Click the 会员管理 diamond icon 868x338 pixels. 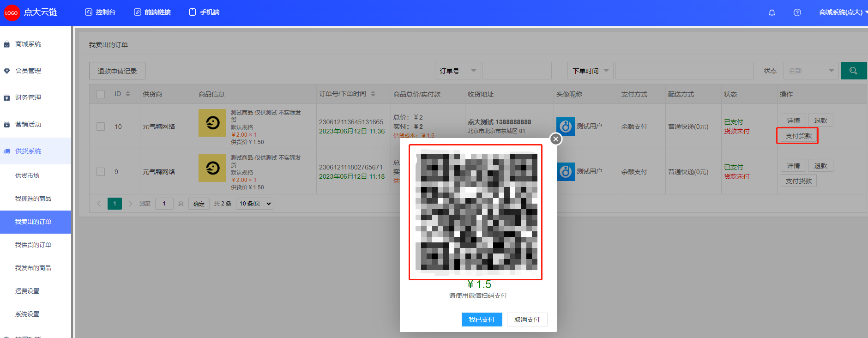tap(6, 71)
